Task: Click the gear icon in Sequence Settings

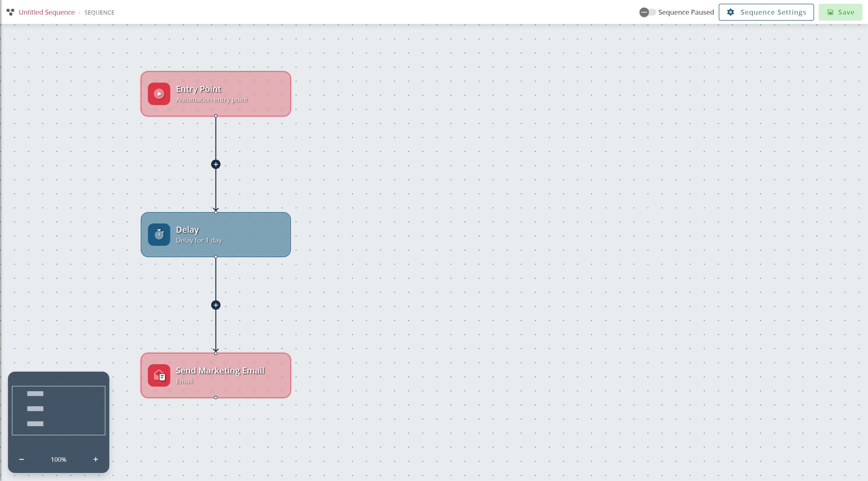Action: click(x=731, y=12)
